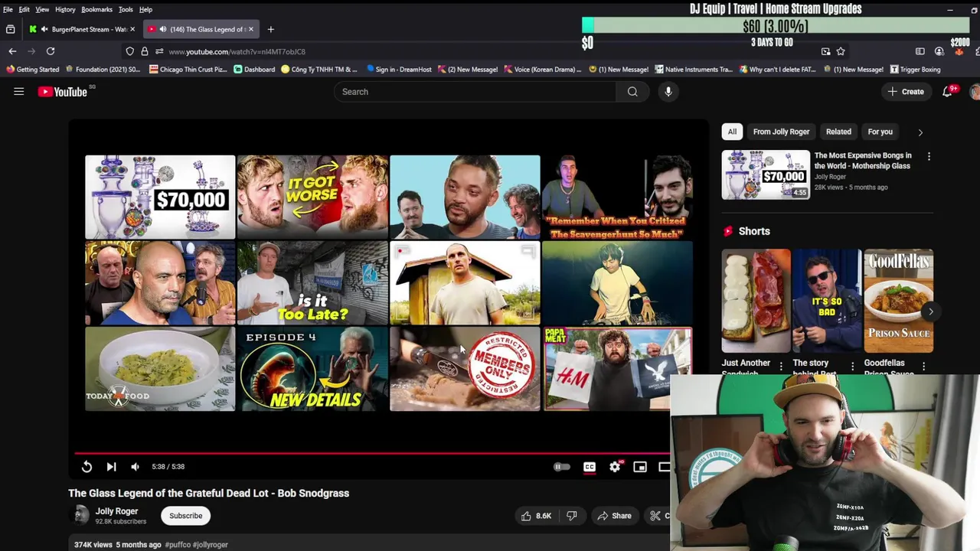
Task: Open Most Expensive Bongs sidebar thumbnail
Action: [766, 174]
